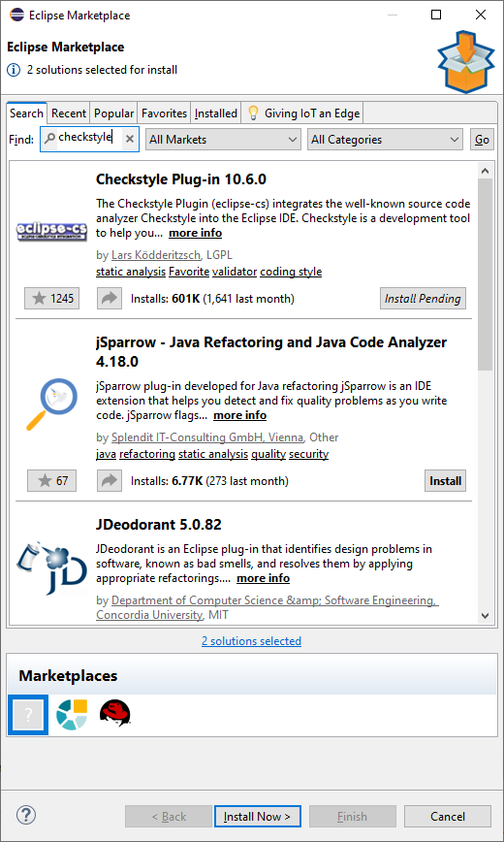Focus the Find search input field
This screenshot has width=504, height=842.
point(89,139)
